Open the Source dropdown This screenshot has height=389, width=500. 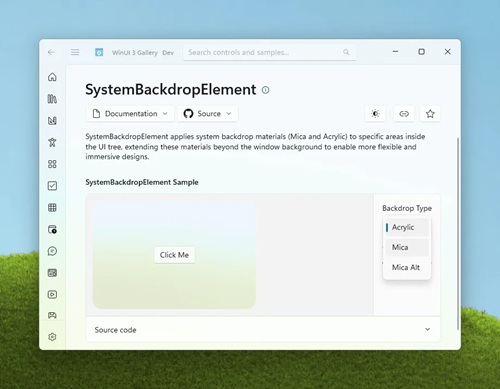click(208, 114)
